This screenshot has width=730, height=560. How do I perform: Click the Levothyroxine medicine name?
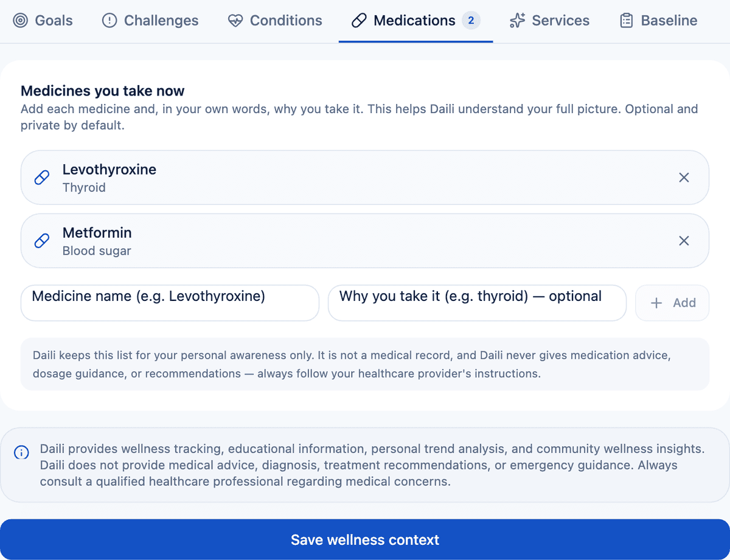coord(109,170)
